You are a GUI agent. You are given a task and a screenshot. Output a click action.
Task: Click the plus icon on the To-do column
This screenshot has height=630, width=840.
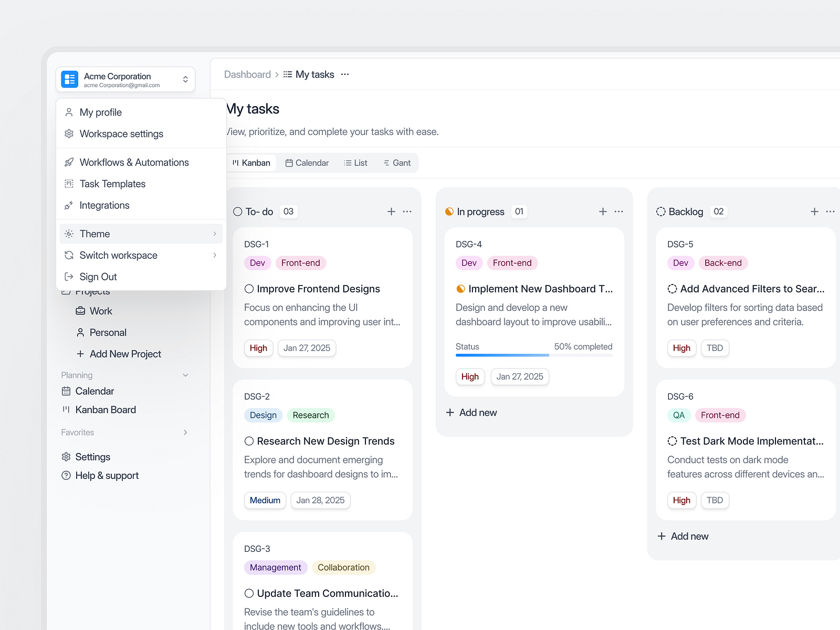(391, 211)
